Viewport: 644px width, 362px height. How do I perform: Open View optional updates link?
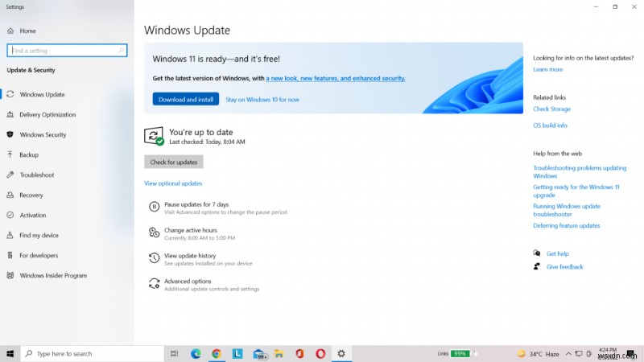coord(173,183)
